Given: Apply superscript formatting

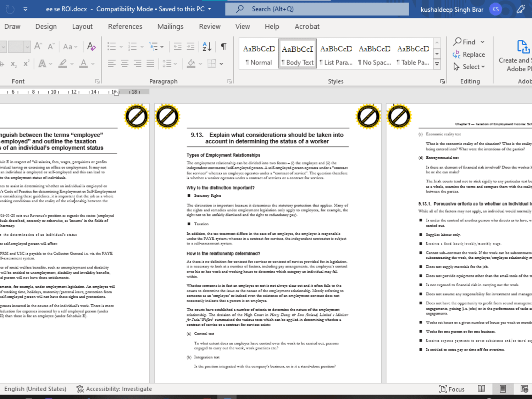Looking at the screenshot, I should click(26, 64).
